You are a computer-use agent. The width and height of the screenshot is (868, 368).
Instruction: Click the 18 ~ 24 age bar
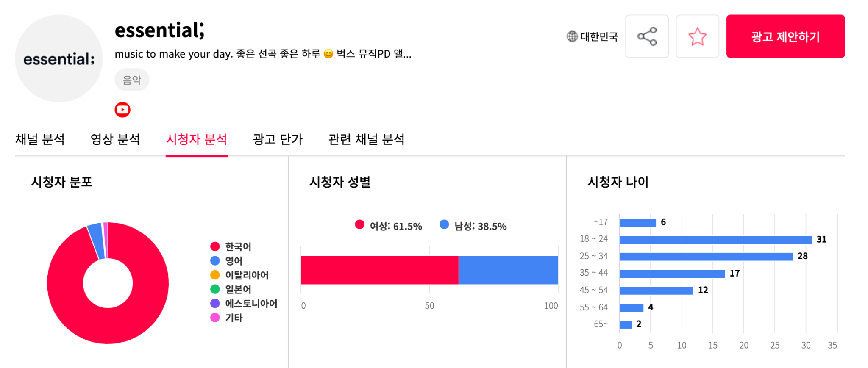click(715, 240)
